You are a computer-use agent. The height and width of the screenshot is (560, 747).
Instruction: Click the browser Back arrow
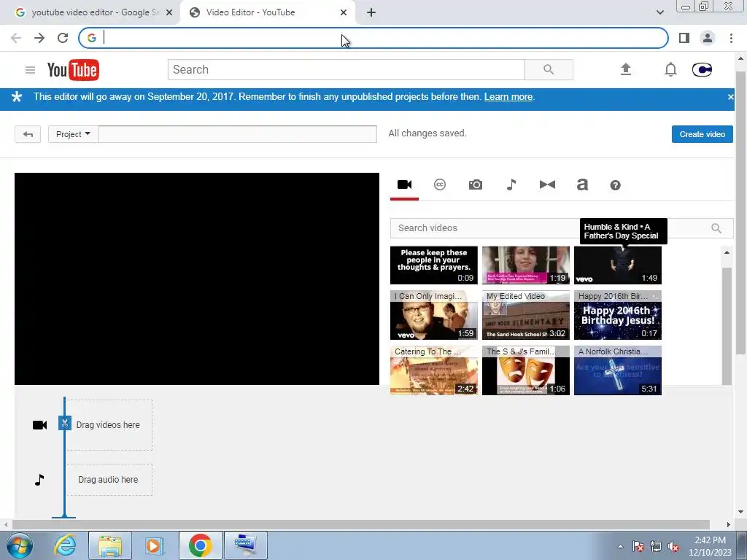click(x=16, y=38)
